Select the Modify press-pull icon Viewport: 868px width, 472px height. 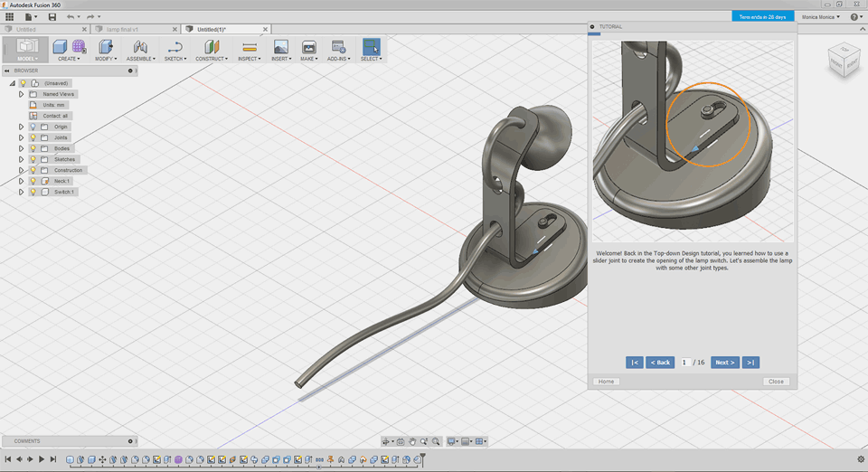(x=105, y=47)
